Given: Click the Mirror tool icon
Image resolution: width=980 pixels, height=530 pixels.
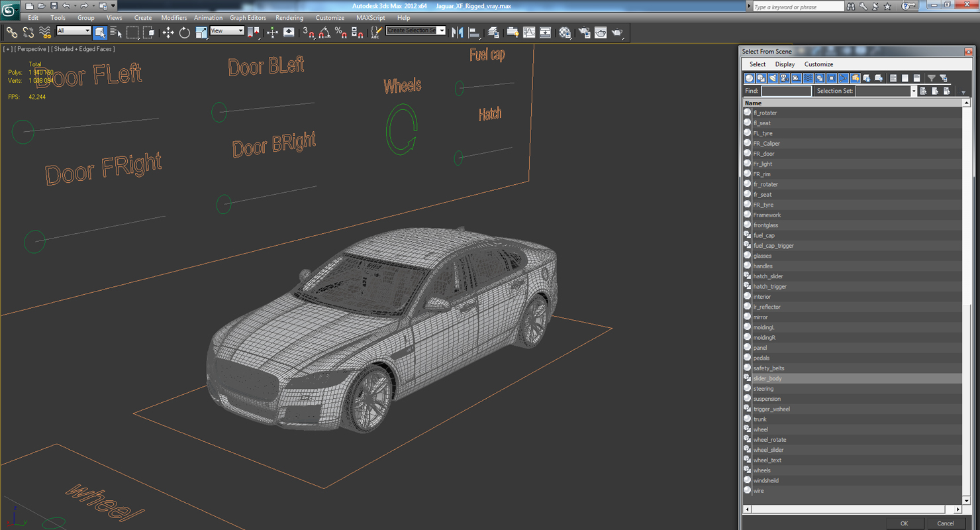Looking at the screenshot, I should [x=457, y=32].
